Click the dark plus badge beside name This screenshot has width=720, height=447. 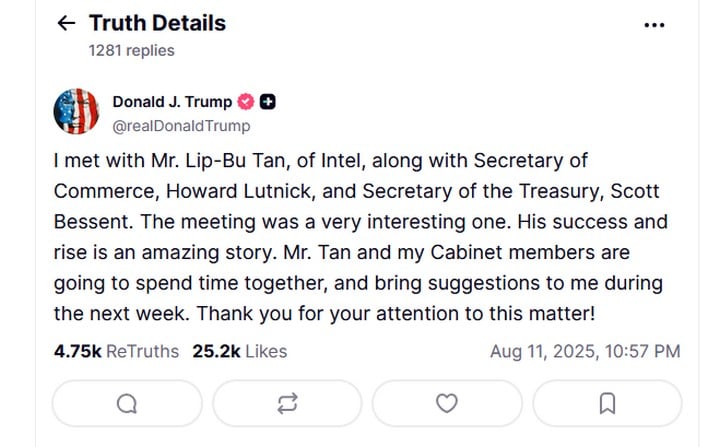(268, 102)
